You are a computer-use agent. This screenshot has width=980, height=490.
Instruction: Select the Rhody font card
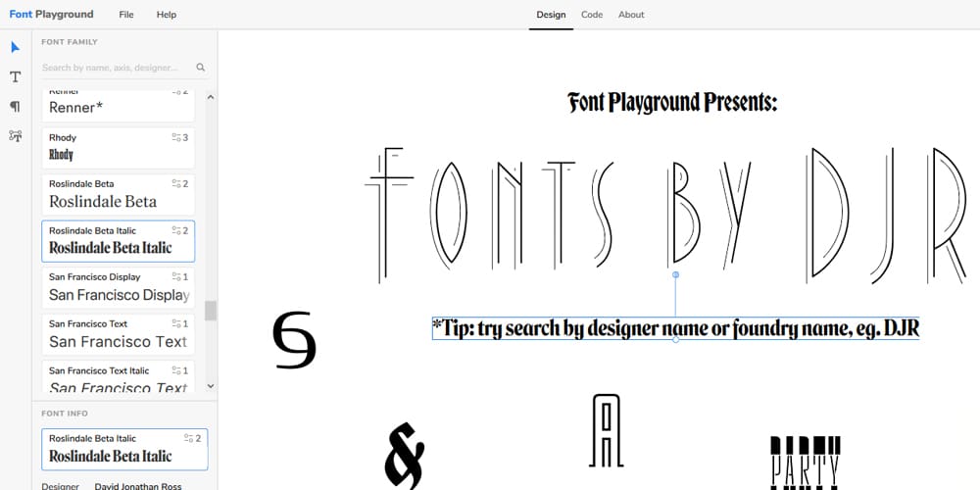point(119,148)
